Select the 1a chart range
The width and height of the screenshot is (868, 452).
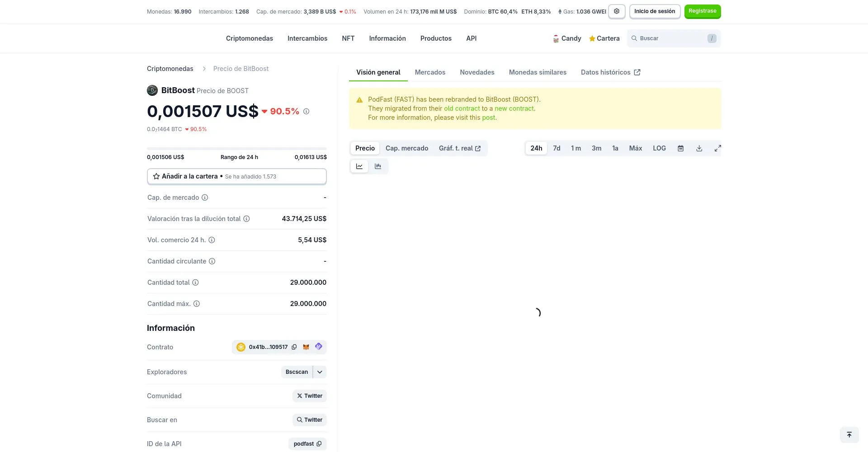click(x=615, y=148)
